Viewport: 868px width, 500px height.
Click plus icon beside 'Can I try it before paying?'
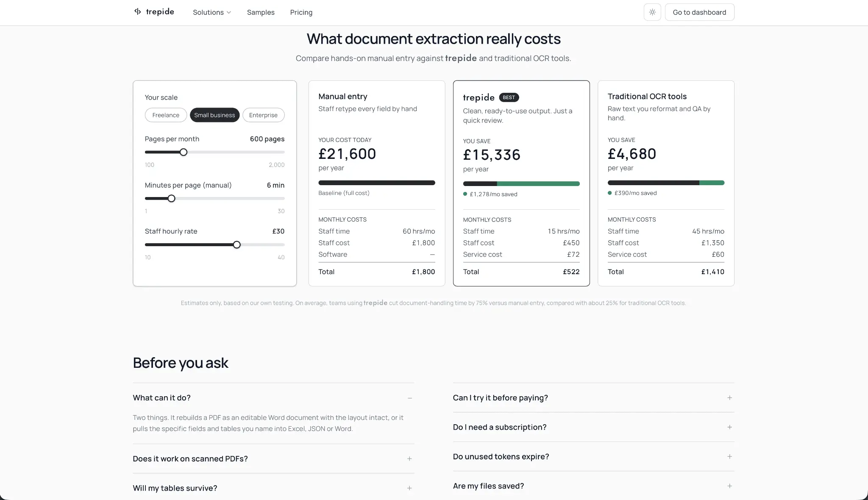pos(729,398)
